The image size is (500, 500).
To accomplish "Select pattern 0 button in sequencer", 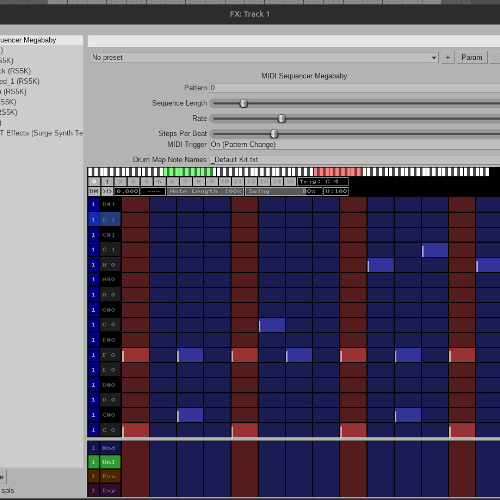I will [x=94, y=182].
